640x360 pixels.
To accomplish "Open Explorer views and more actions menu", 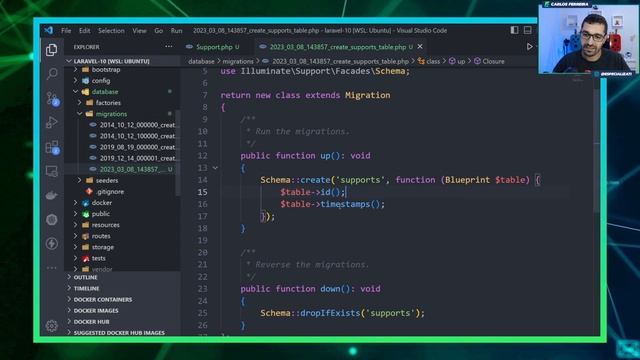I will click(x=169, y=47).
